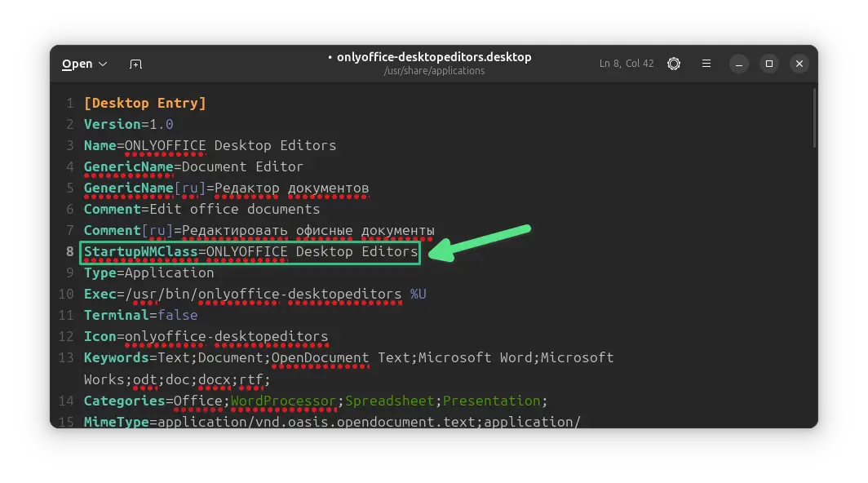Click in the Type=Application line
868x483 pixels.
[x=148, y=273]
